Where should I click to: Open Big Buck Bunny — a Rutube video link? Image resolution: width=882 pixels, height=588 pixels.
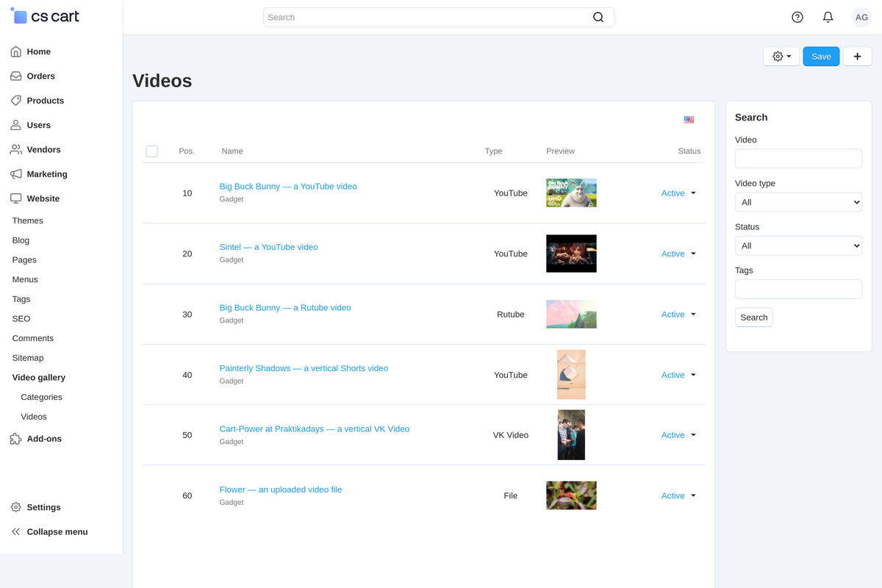point(285,308)
